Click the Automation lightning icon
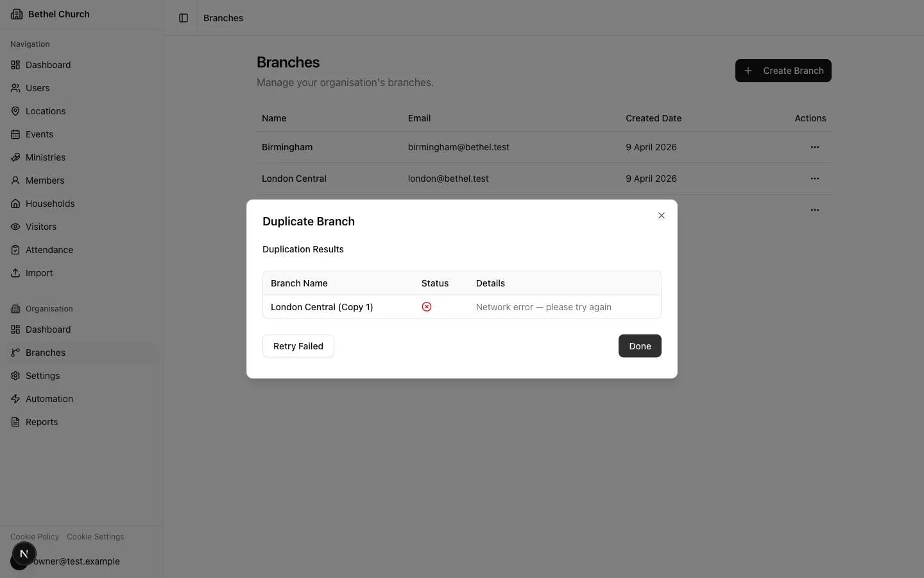The image size is (924, 578). pos(15,399)
